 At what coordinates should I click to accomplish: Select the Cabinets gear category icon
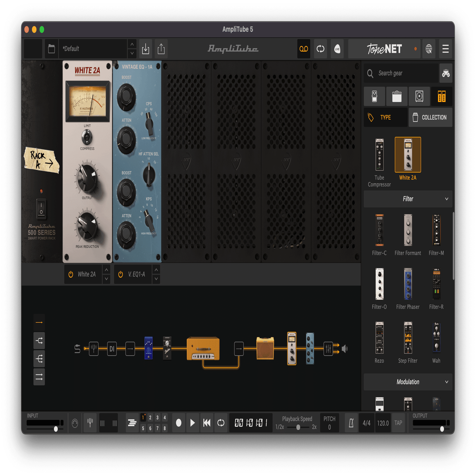pyautogui.click(x=419, y=96)
